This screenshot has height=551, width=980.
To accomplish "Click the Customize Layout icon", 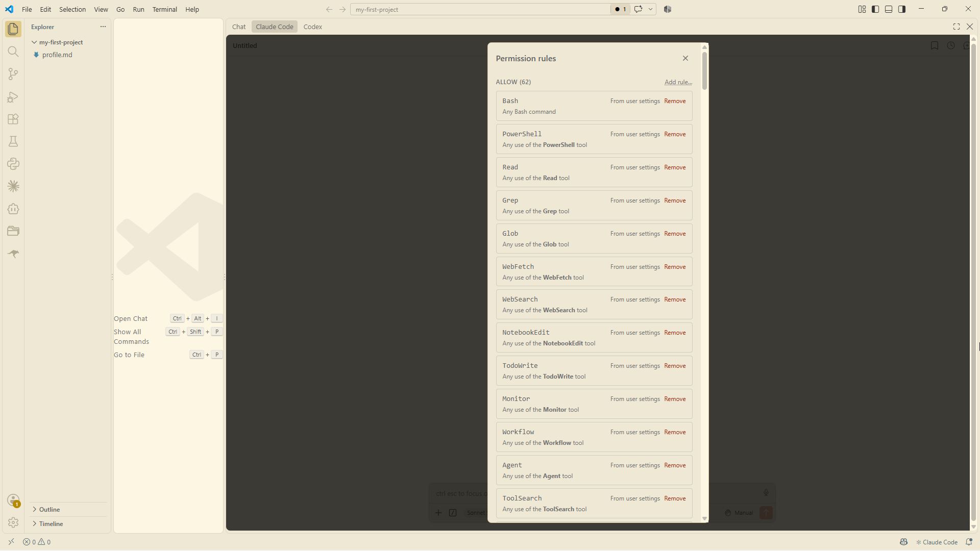I will click(x=862, y=9).
